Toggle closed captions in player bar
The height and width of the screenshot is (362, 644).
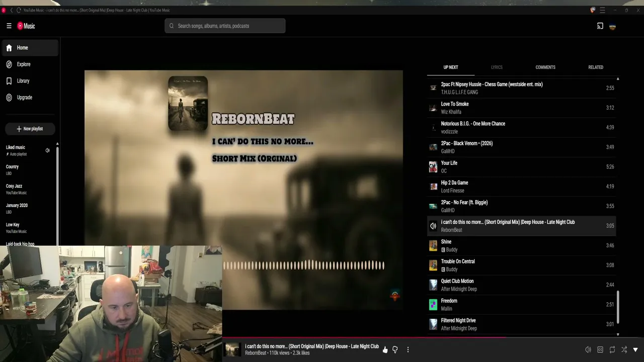(x=600, y=349)
